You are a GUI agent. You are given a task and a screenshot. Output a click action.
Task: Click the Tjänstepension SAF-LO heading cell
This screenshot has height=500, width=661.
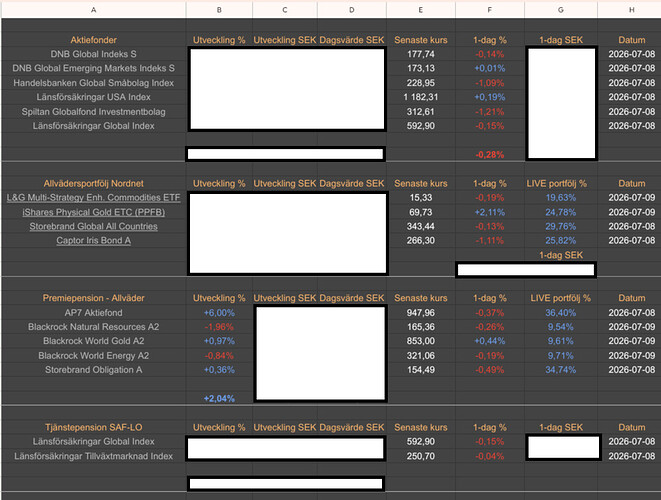[94, 427]
